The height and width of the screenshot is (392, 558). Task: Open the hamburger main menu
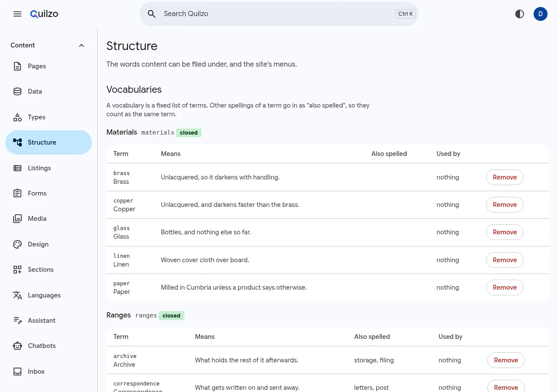tap(17, 14)
